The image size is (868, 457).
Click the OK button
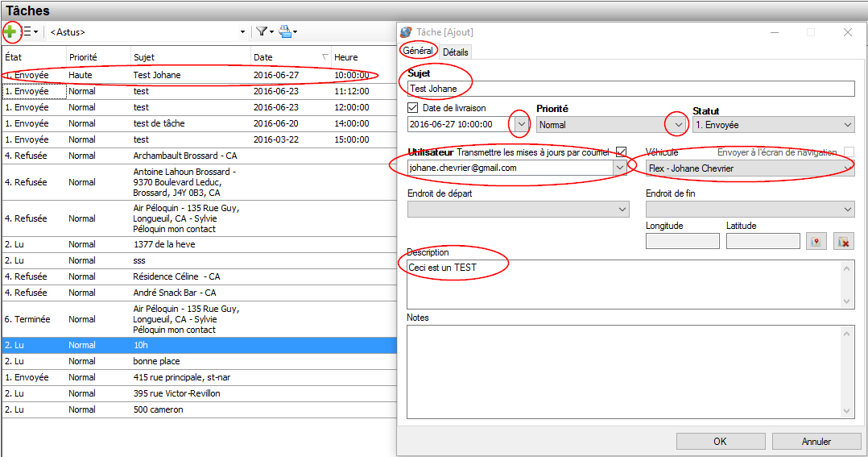[720, 442]
